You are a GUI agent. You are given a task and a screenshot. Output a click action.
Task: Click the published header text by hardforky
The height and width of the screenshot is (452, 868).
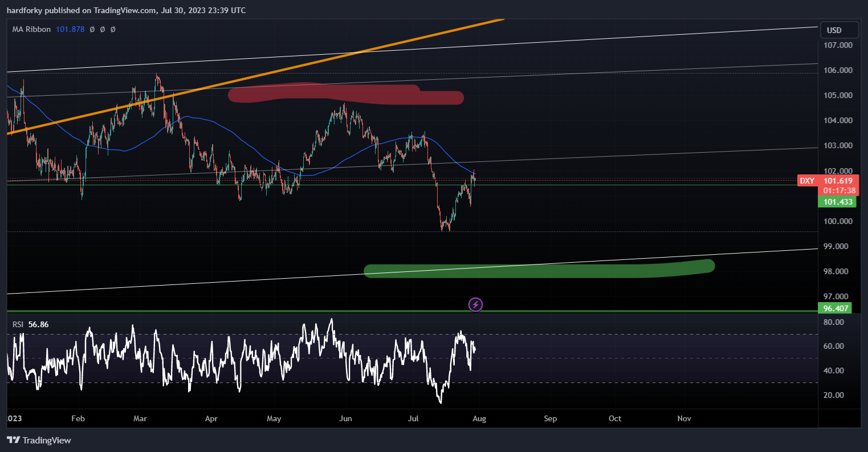pyautogui.click(x=127, y=10)
